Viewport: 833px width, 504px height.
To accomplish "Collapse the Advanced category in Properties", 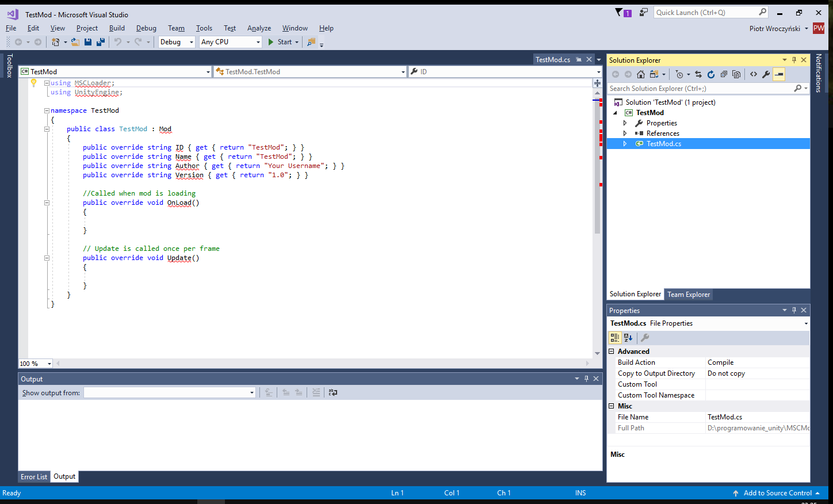I will 612,352.
